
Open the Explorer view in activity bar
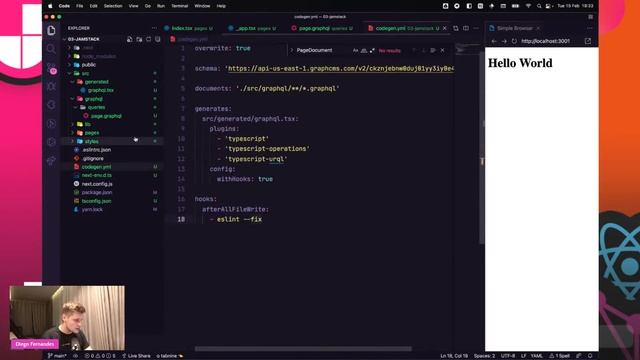click(51, 31)
